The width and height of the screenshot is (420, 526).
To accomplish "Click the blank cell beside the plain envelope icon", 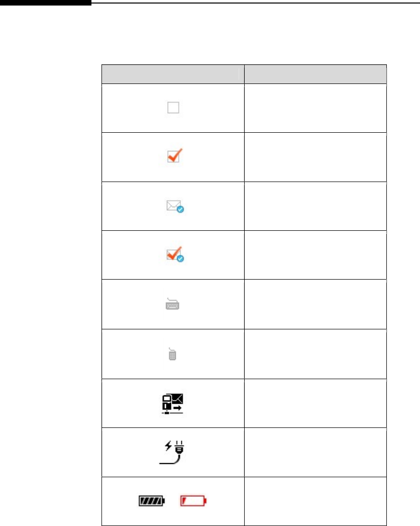I will click(x=315, y=206).
